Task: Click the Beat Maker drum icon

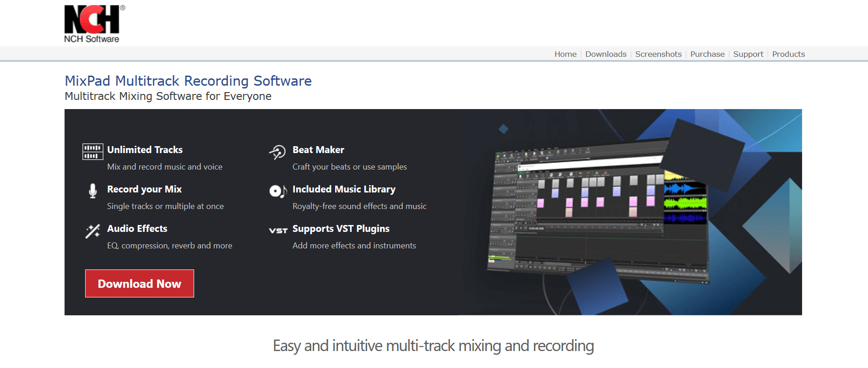Action: pos(277,152)
